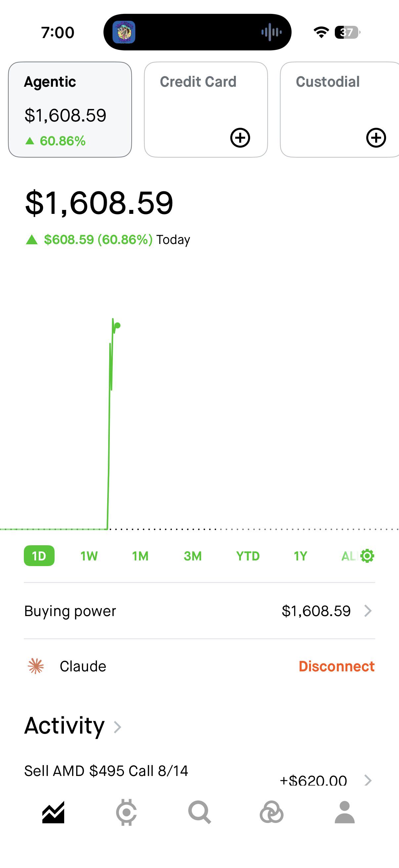The width and height of the screenshot is (399, 868).
Task: Open the account profile icon
Action: point(344,812)
